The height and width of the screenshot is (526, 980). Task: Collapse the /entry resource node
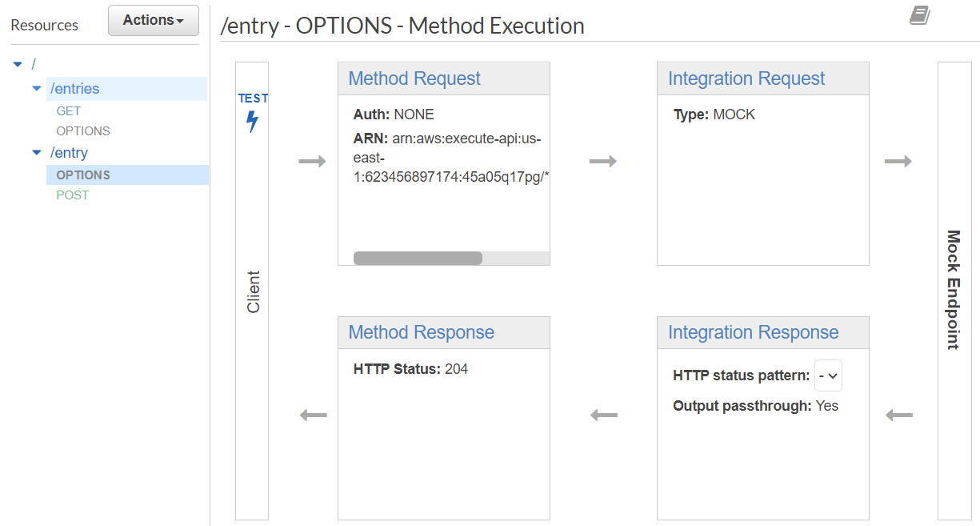click(36, 152)
